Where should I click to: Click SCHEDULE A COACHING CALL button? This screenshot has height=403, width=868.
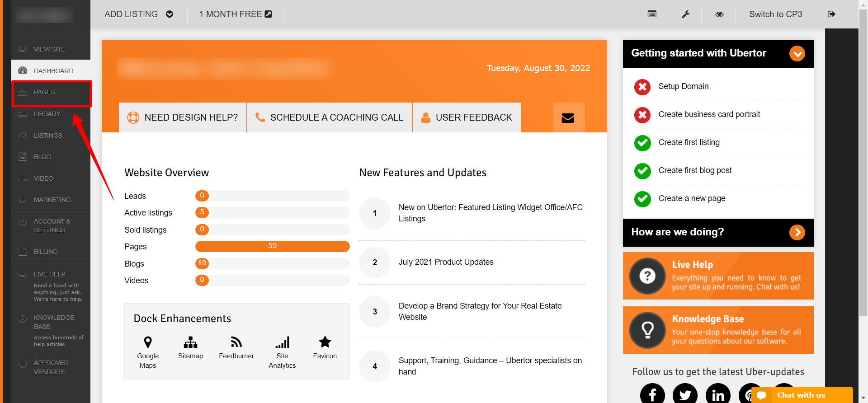tap(330, 117)
